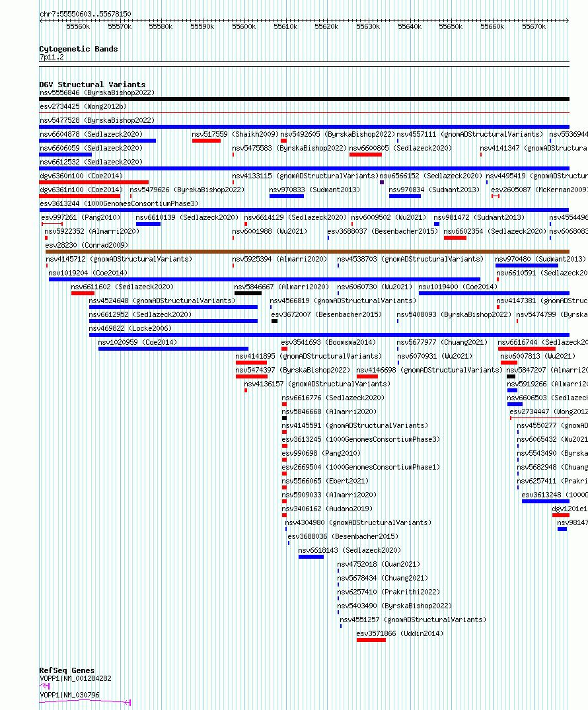This screenshot has height=710, width=588.
Task: Click the 7p11.2 cytogenetic band label
Action: click(x=52, y=57)
